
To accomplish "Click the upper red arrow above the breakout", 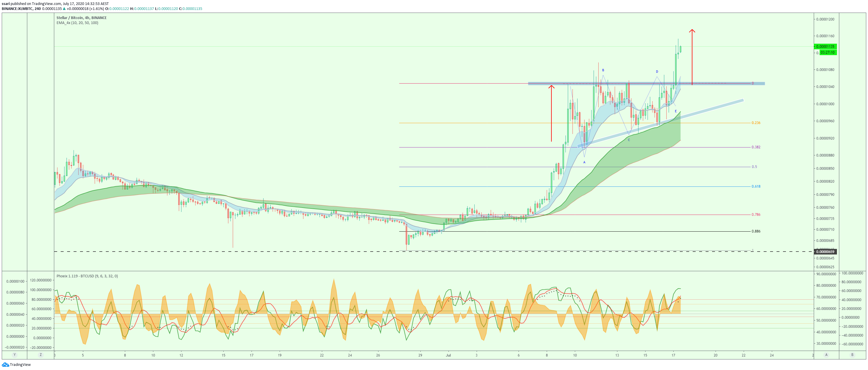I will (x=692, y=57).
